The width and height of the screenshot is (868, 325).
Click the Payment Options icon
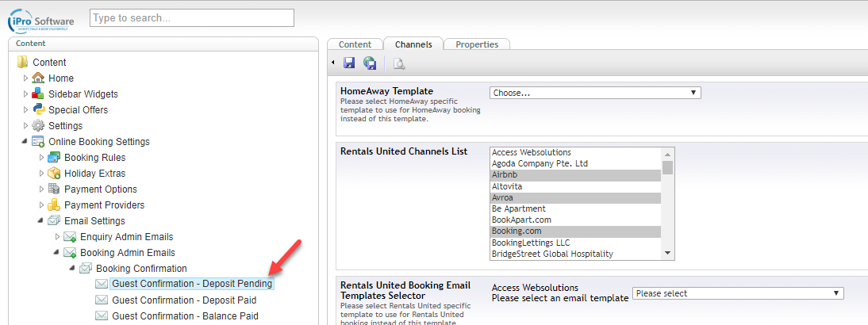coord(54,189)
